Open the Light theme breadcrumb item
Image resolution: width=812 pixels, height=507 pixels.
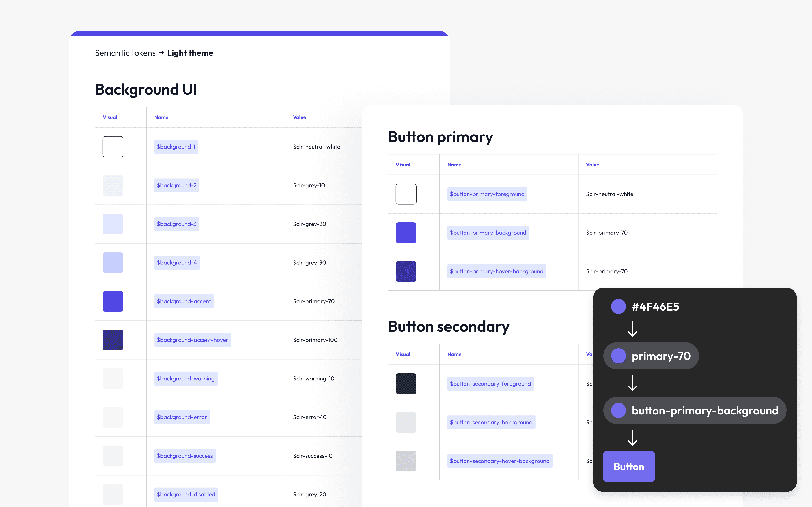tap(190, 53)
